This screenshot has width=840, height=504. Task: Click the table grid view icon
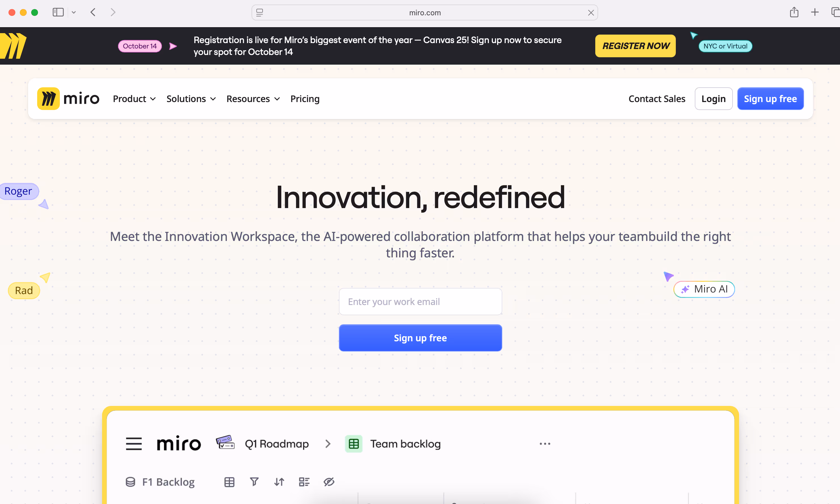(x=229, y=482)
